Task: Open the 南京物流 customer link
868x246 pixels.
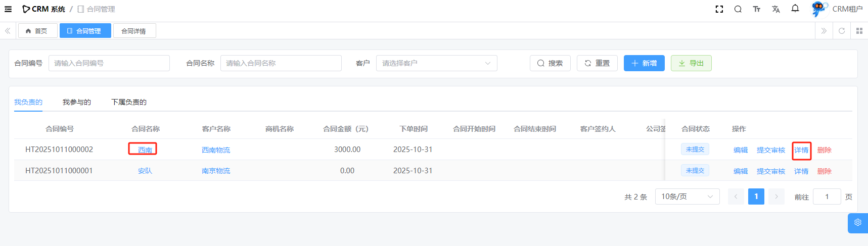Action: tap(216, 171)
